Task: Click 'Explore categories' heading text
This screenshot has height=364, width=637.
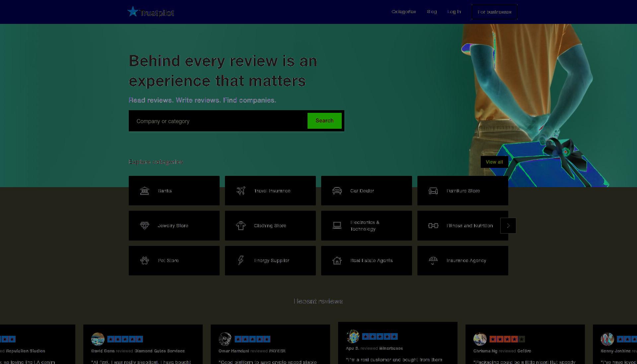Action: pyautogui.click(x=156, y=162)
